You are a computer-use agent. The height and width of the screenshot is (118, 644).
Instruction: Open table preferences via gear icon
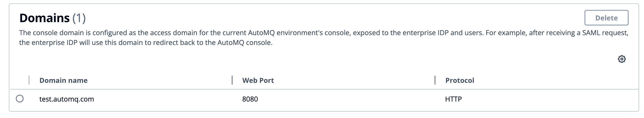(622, 59)
